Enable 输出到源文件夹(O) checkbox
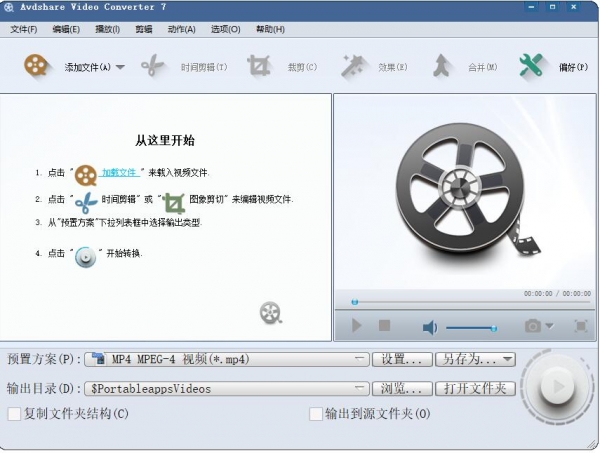The width and height of the screenshot is (600, 453). click(x=316, y=414)
